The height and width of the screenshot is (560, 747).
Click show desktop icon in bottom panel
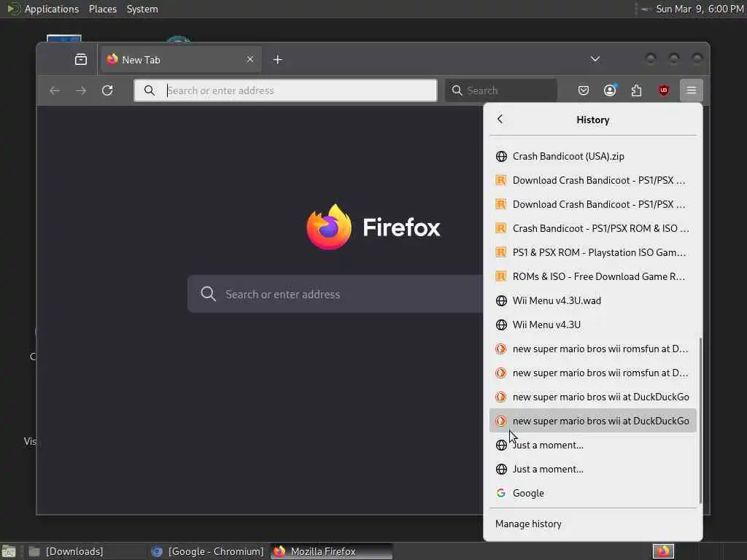click(x=9, y=552)
